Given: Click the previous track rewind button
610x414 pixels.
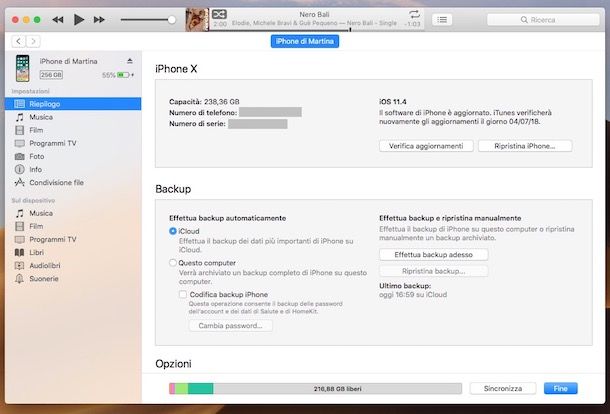Looking at the screenshot, I should click(58, 19).
